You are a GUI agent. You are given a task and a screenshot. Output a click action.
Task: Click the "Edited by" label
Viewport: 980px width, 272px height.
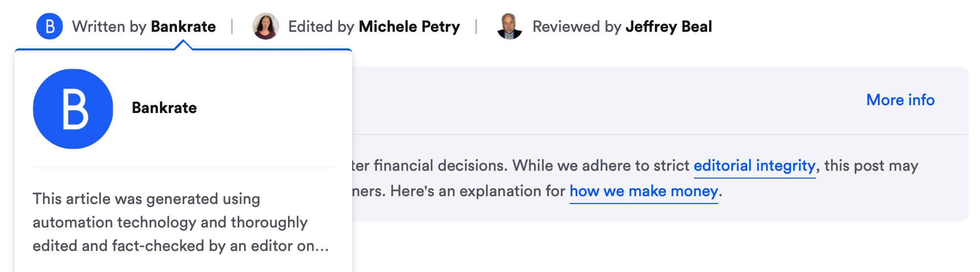321,26
